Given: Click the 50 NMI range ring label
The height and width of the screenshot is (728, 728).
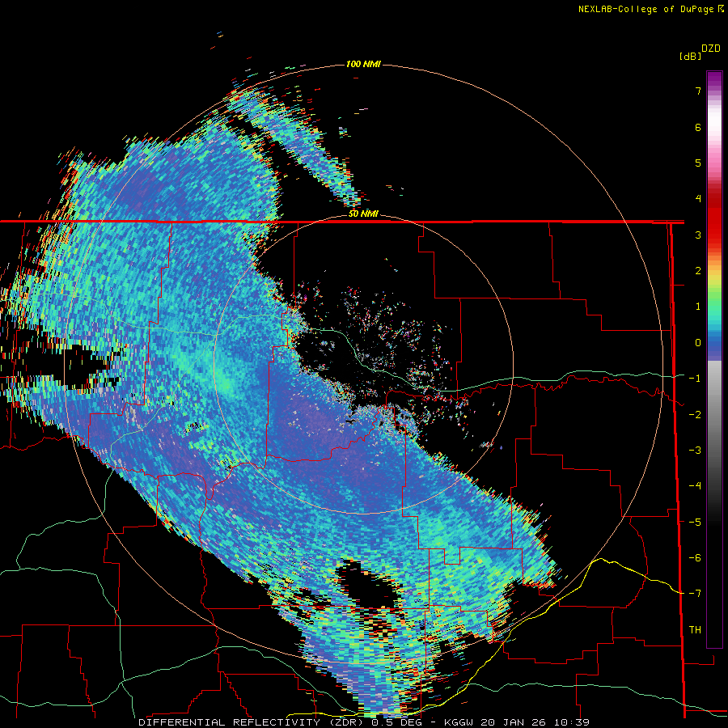Looking at the screenshot, I should [363, 214].
